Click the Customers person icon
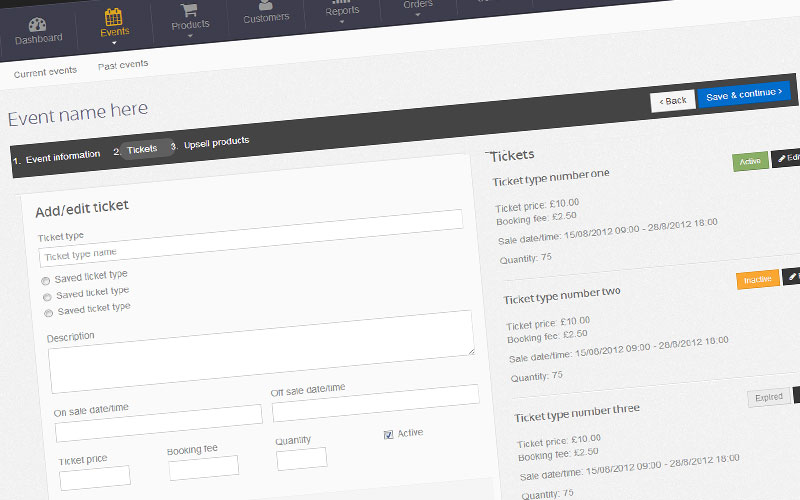This screenshot has width=800, height=500. (265, 5)
